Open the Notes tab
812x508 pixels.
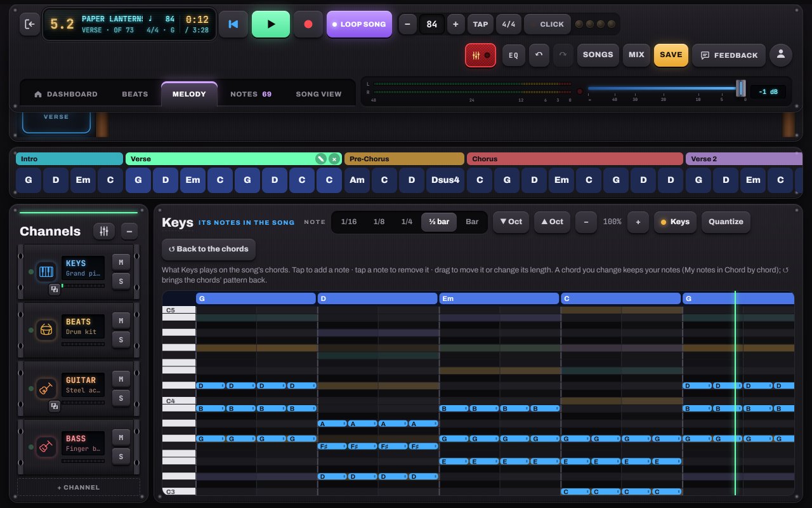251,94
